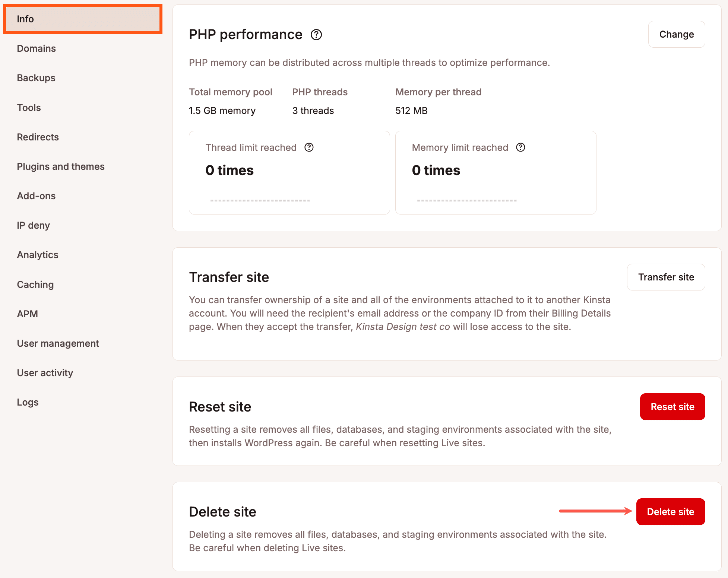Open the Tools section
The image size is (728, 578).
point(29,108)
